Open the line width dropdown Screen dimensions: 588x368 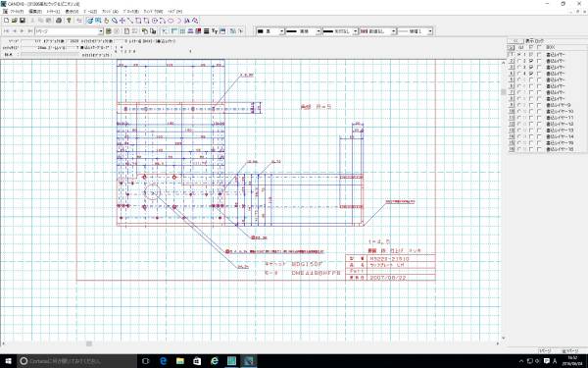[x=430, y=31]
